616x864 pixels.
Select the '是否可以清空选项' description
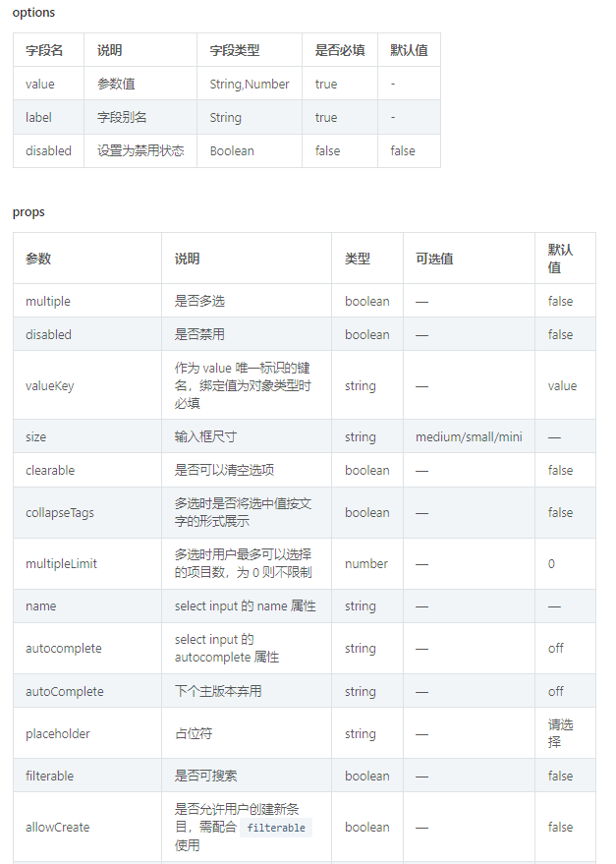coord(247,470)
